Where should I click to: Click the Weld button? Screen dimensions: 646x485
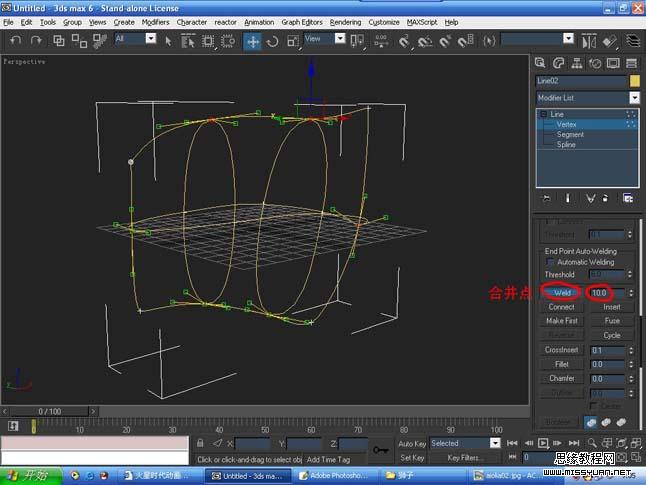coord(562,293)
